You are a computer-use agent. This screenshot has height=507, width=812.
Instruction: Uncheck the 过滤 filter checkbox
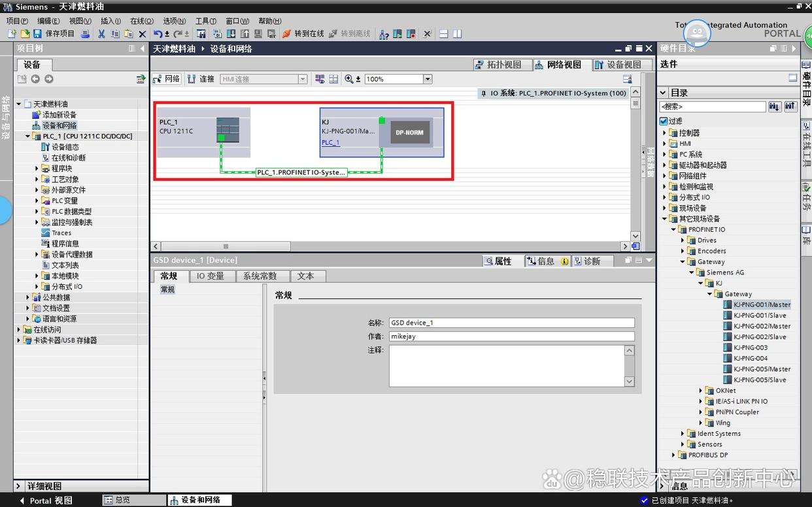click(x=664, y=121)
